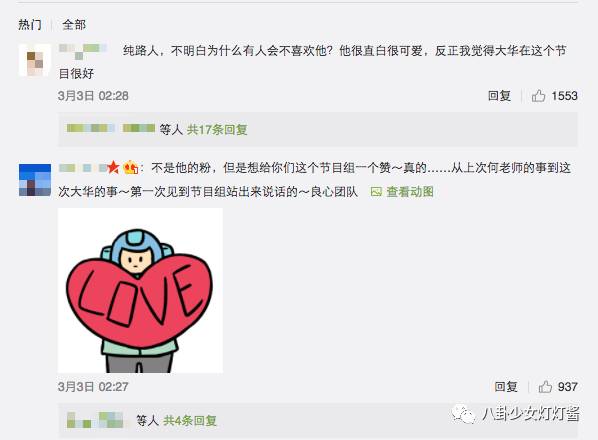This screenshot has width=598, height=440.
Task: Click the flame badge beside username
Action: click(130, 167)
